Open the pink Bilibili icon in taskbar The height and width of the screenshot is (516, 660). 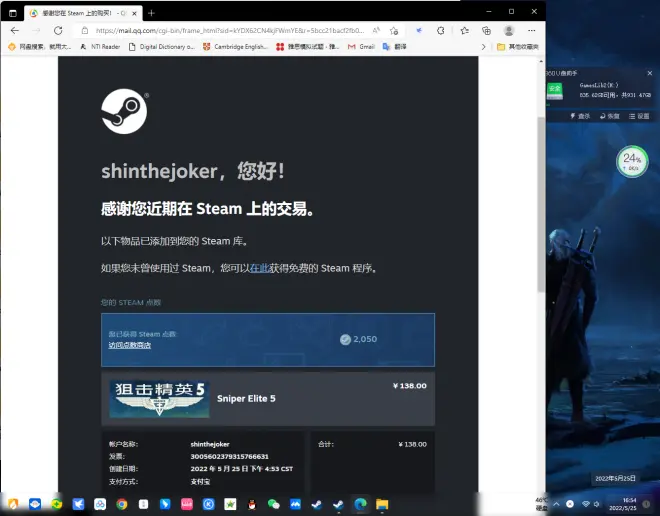(186, 504)
